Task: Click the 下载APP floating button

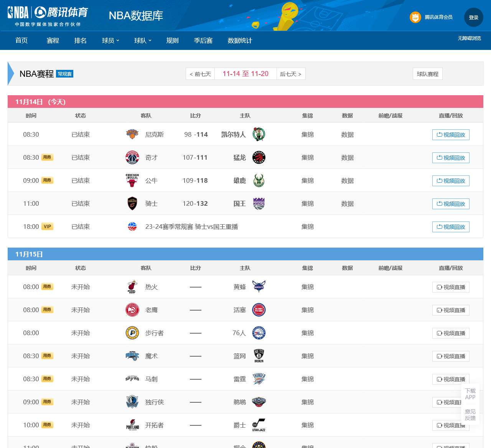Action: point(470,394)
